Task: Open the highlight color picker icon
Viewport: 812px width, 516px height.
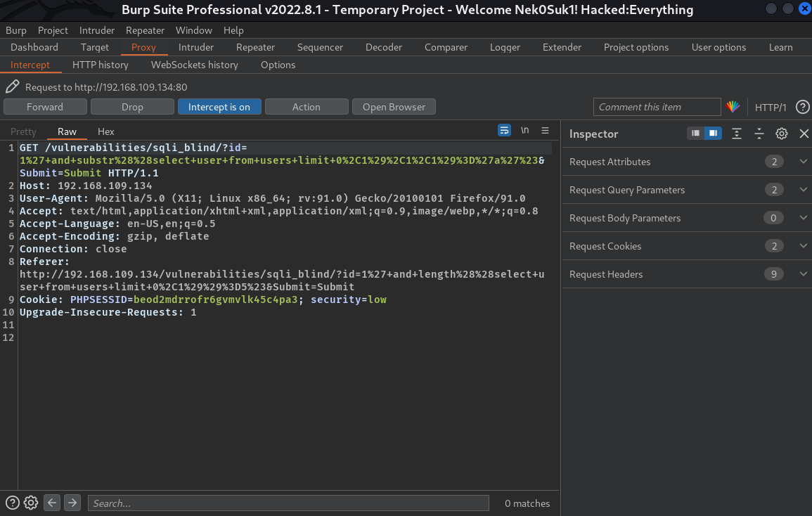Action: point(733,107)
